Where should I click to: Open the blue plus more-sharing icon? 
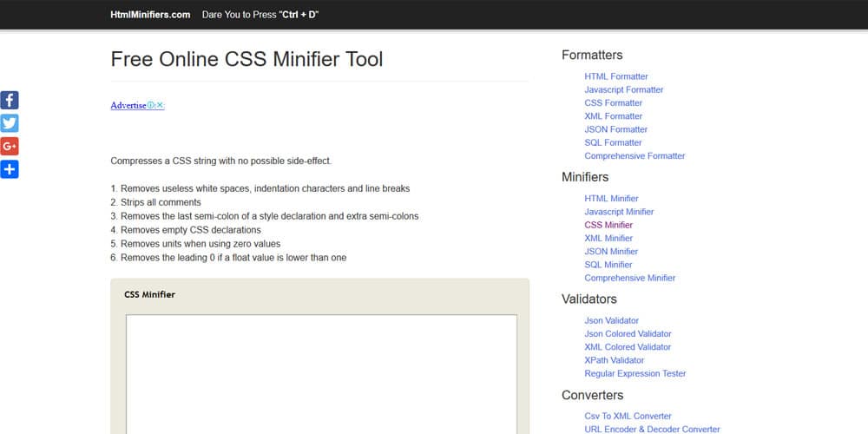pos(10,169)
